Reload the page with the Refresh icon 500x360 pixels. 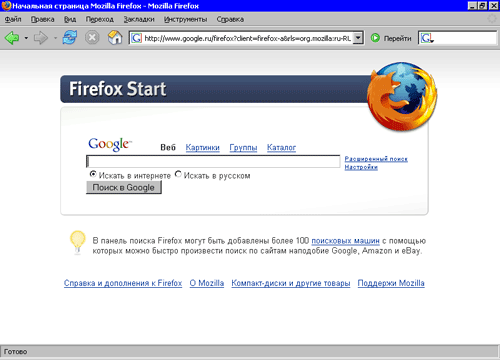[x=70, y=38]
